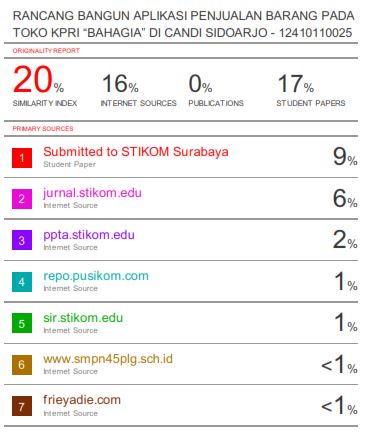Open the sir.stikom.edu source link

[83, 318]
